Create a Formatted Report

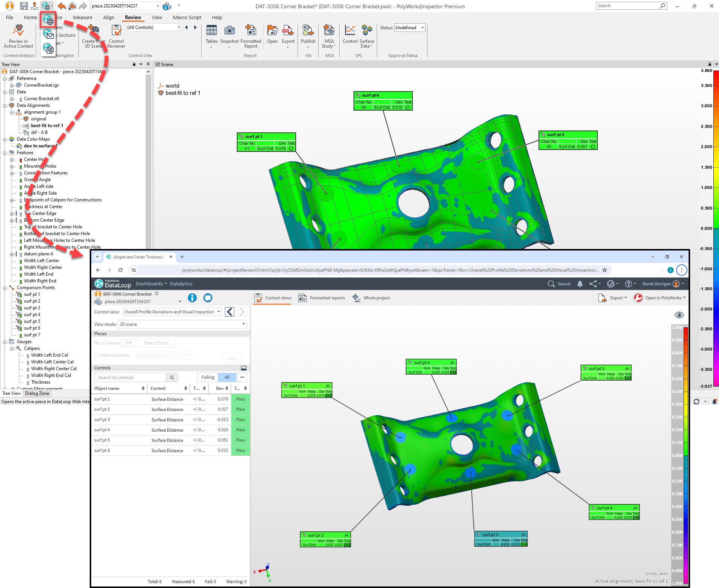coord(251,36)
